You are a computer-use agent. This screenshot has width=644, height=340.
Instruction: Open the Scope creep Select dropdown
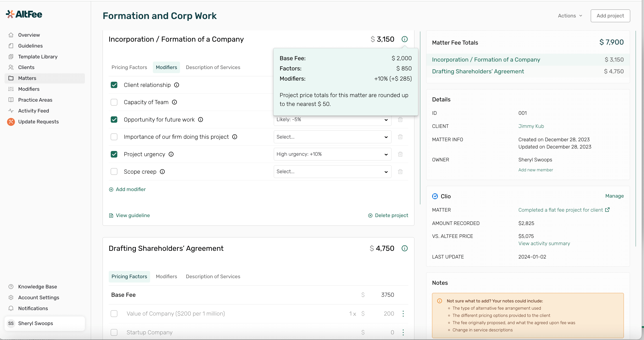tap(332, 172)
